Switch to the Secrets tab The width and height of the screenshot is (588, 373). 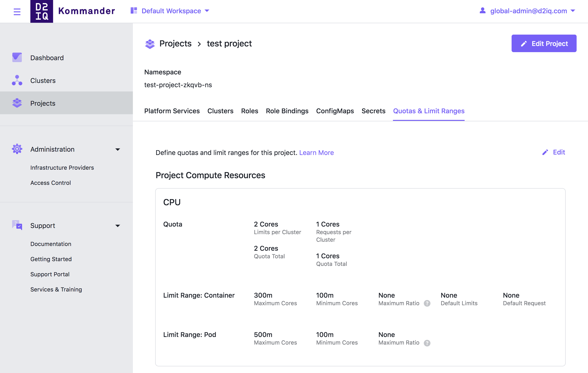[373, 111]
